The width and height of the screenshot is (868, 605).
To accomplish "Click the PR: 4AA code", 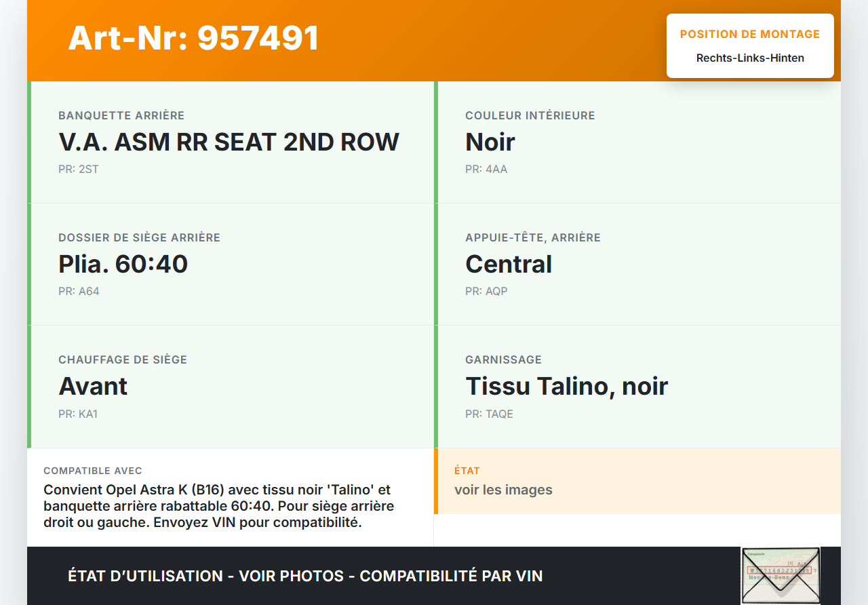I will (x=486, y=169).
